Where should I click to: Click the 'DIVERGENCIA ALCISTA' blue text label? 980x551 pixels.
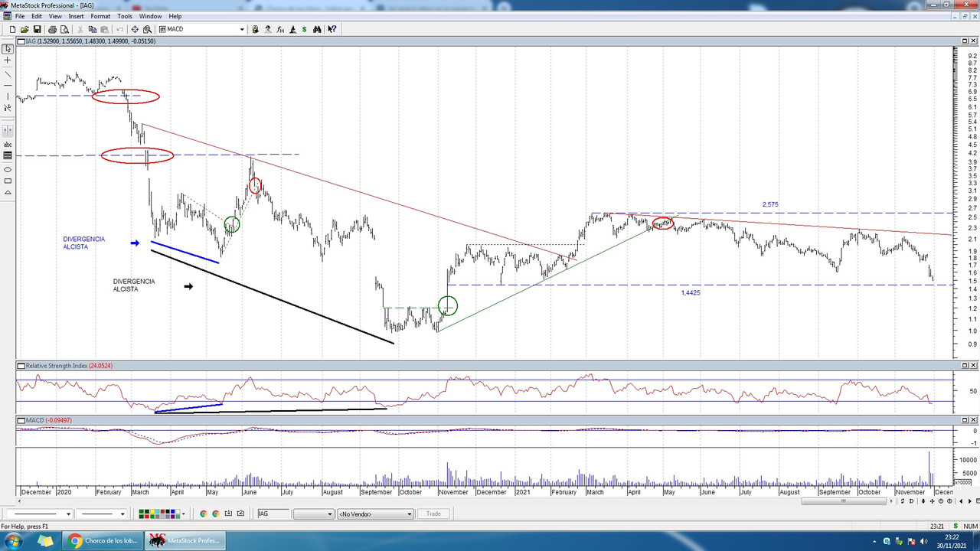click(x=83, y=243)
